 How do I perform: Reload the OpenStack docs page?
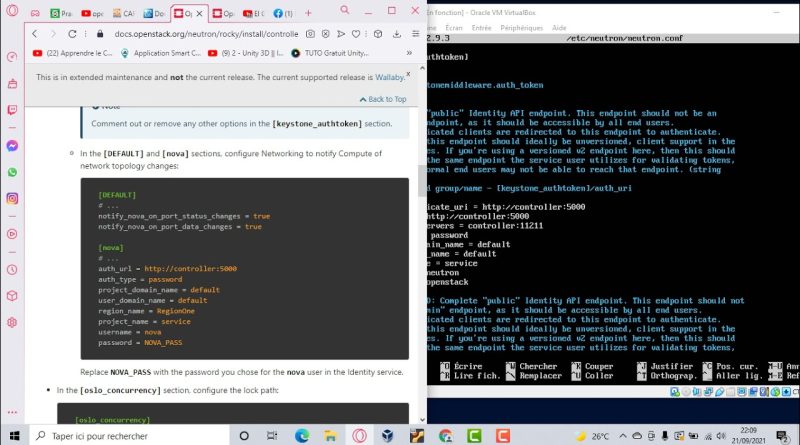click(72, 34)
